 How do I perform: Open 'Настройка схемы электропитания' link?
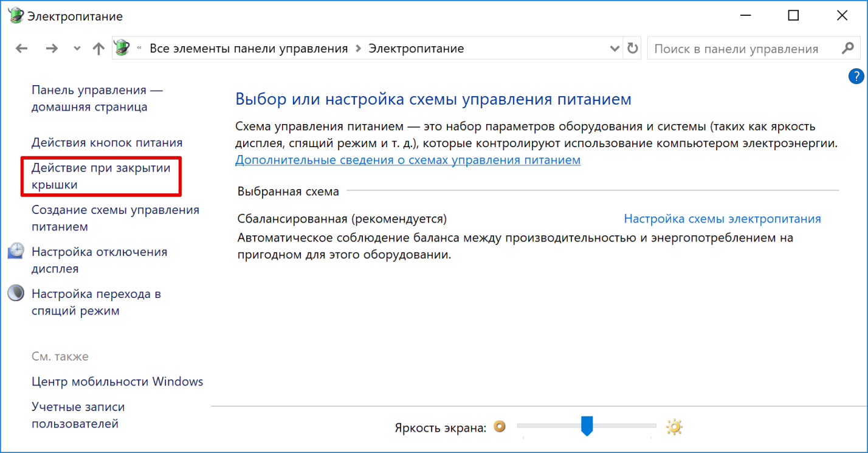pyautogui.click(x=722, y=219)
